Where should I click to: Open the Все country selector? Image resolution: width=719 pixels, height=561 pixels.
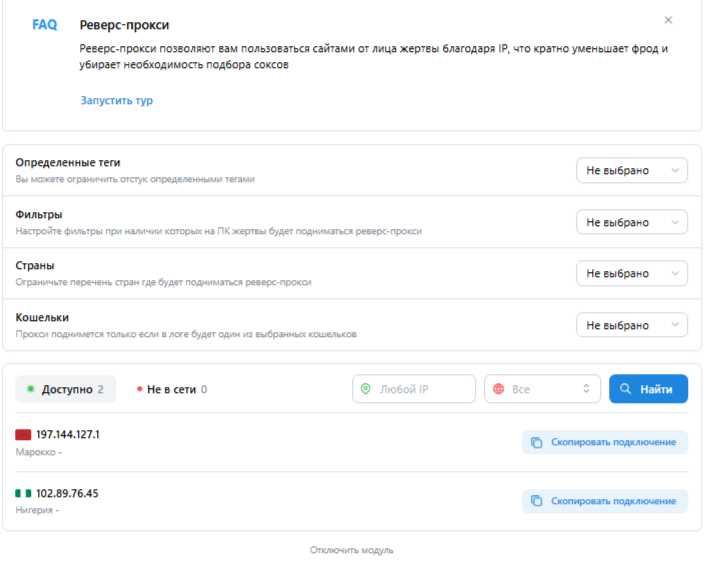coord(542,389)
